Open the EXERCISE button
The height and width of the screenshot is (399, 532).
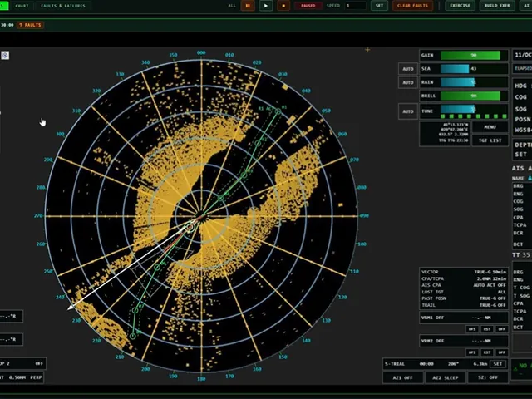(460, 6)
